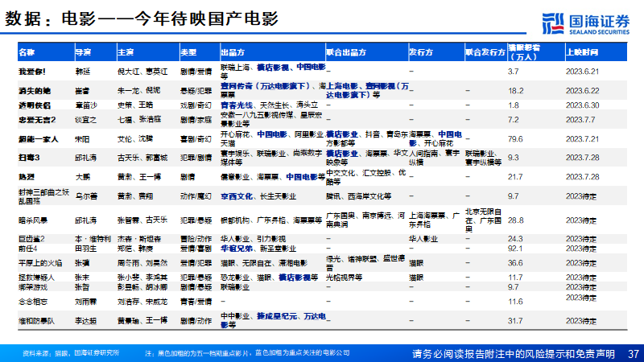Click the director name 田羽生
The width and height of the screenshot is (644, 362).
pyautogui.click(x=86, y=249)
